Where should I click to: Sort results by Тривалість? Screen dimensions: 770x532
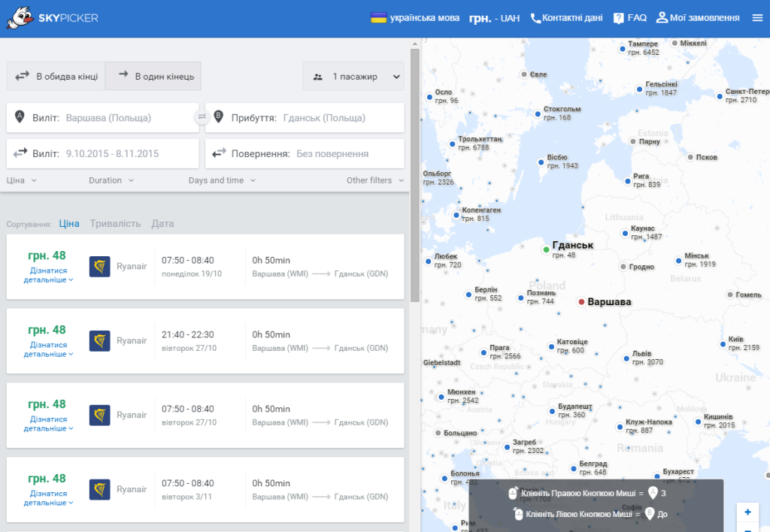pos(115,223)
